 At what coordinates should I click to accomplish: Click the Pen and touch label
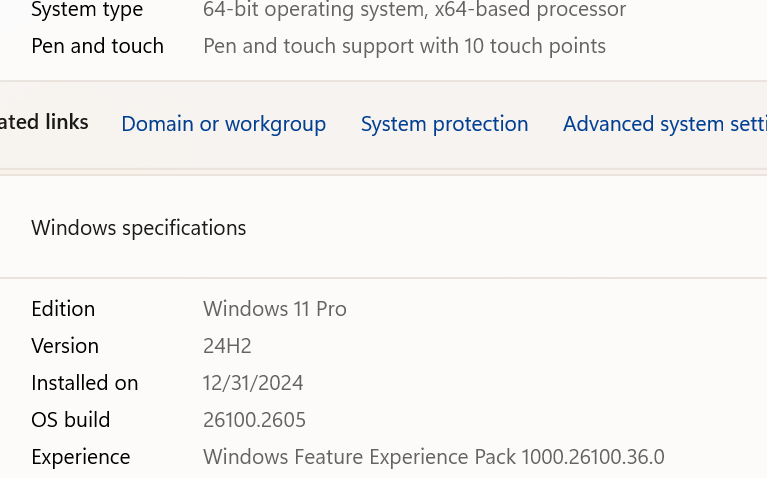[x=97, y=46]
